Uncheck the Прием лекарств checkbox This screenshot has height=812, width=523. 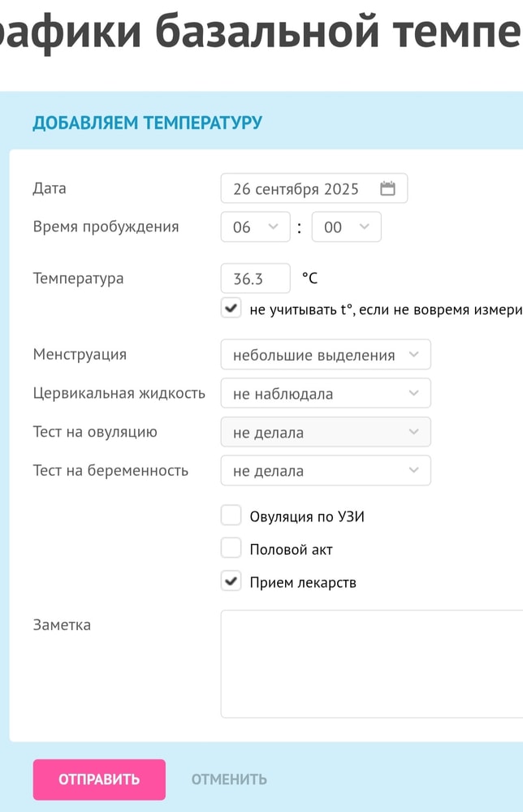[231, 581]
